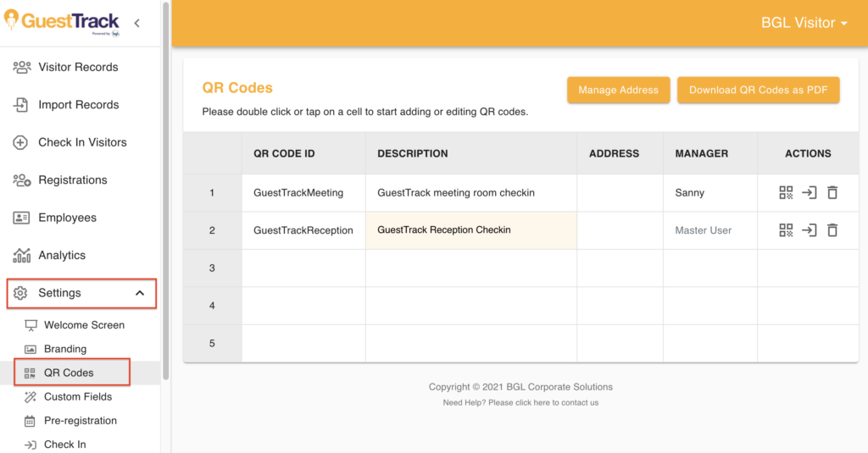
Task: Show QR code for GuestTrackReception row
Action: pos(786,230)
